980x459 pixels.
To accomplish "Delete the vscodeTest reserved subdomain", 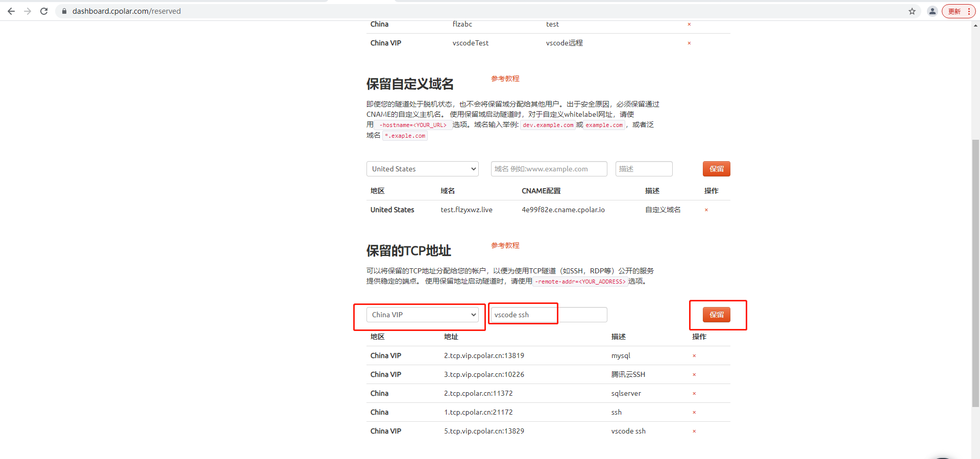I will (x=689, y=43).
